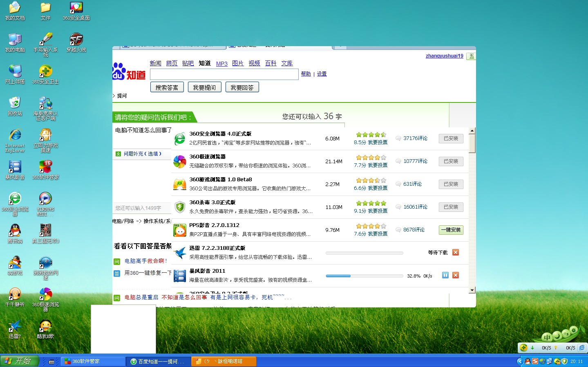
Task: Open the 我的文档 desktop folder icon
Action: (x=15, y=11)
